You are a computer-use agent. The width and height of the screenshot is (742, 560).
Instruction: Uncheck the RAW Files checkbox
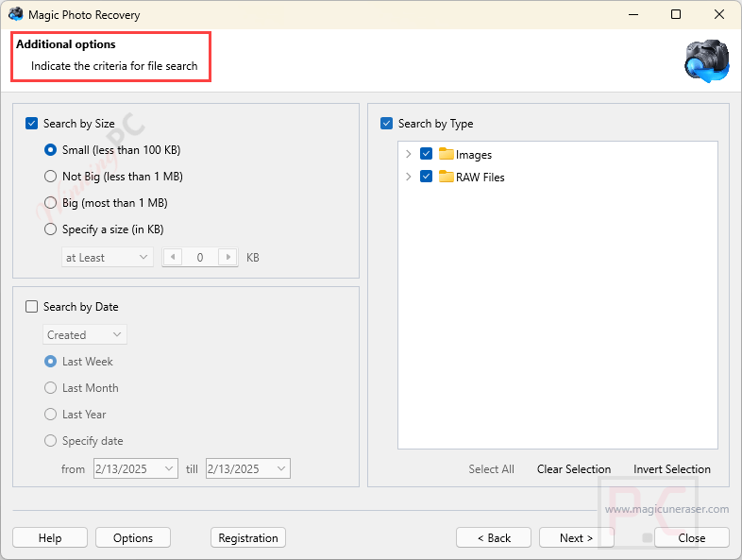pos(426,177)
